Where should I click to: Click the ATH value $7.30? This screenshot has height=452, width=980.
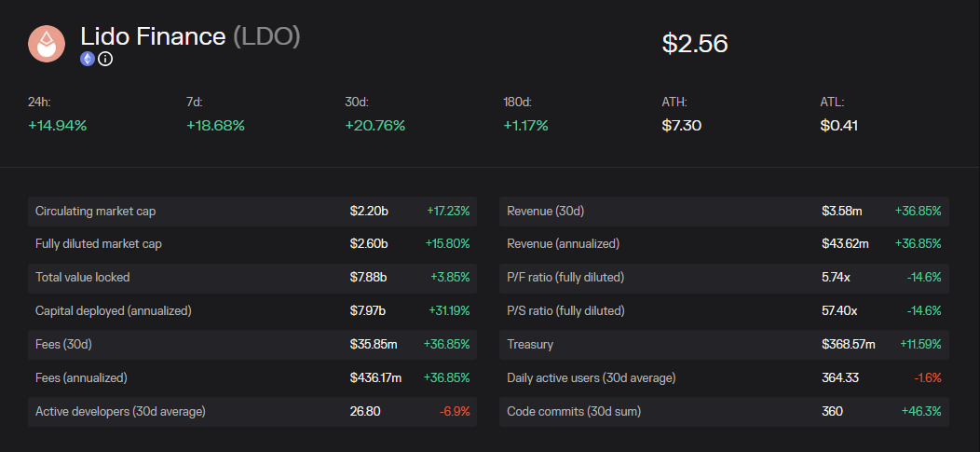tap(681, 125)
